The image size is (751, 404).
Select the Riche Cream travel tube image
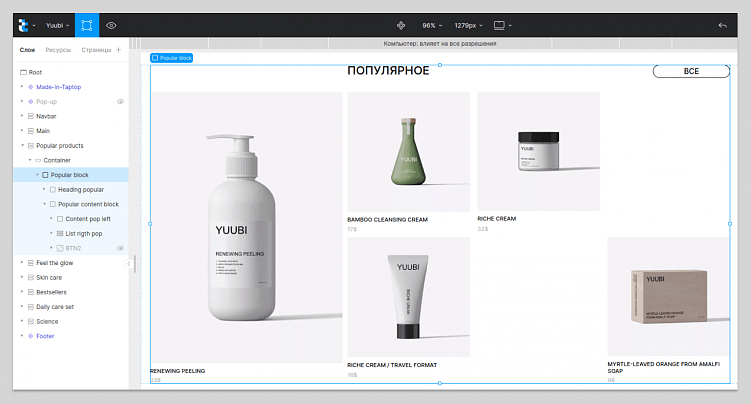(409, 297)
